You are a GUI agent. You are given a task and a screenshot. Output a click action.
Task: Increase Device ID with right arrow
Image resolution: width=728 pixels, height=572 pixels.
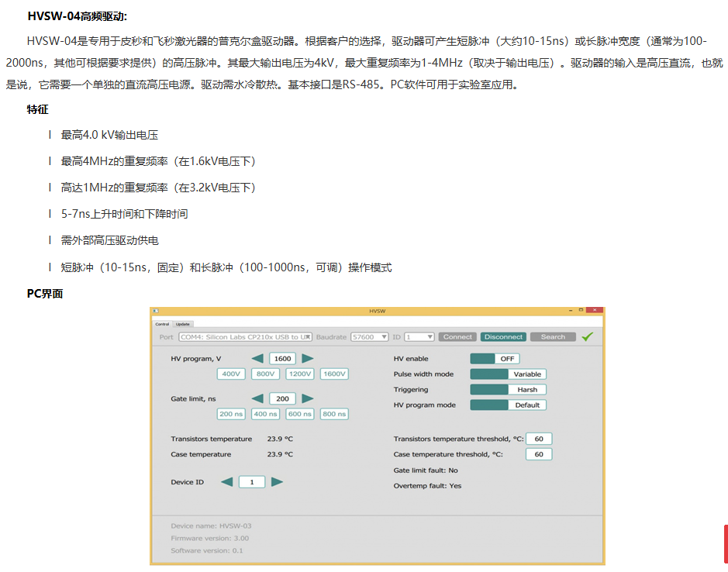[277, 482]
